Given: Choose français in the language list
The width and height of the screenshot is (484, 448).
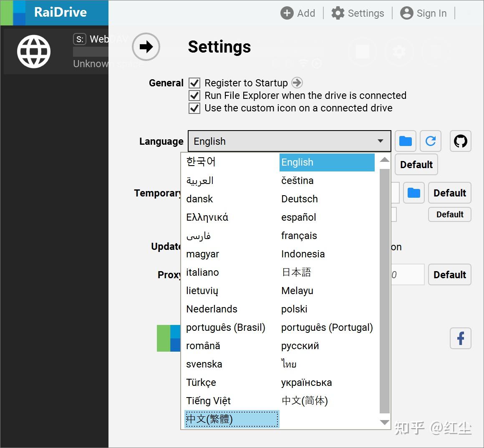Looking at the screenshot, I should pyautogui.click(x=299, y=236).
